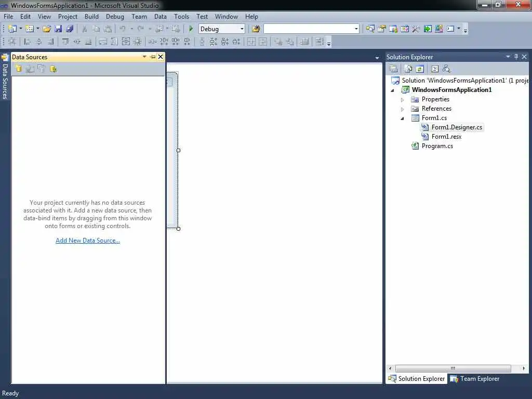The image size is (532, 399).
Task: Close the Data Sources panel
Action: click(x=161, y=57)
